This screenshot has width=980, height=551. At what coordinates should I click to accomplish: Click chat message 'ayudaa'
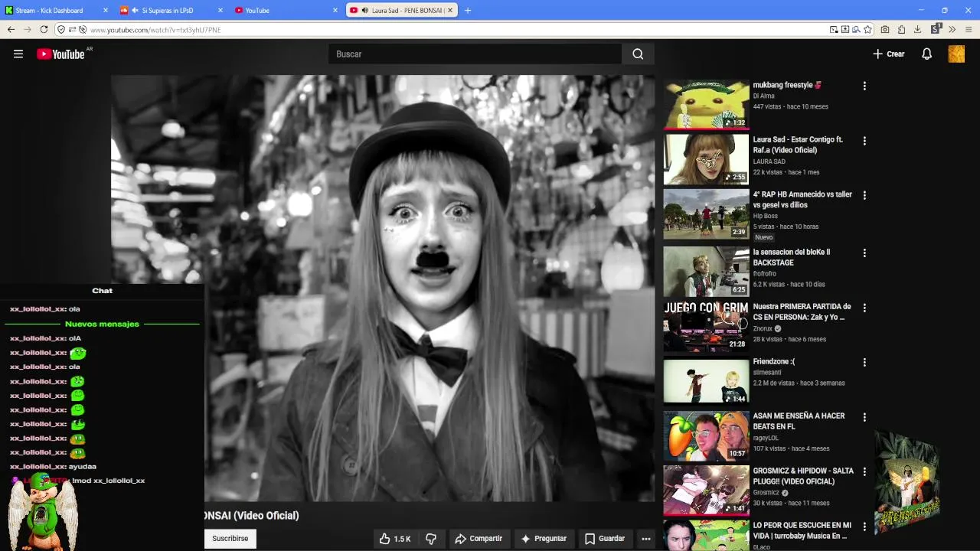(x=83, y=467)
